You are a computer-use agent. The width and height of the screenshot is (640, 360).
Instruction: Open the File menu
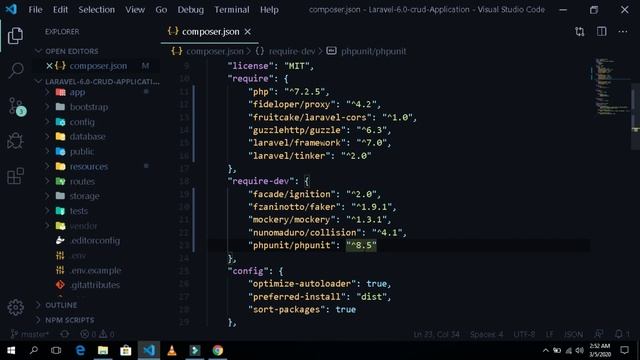click(35, 9)
